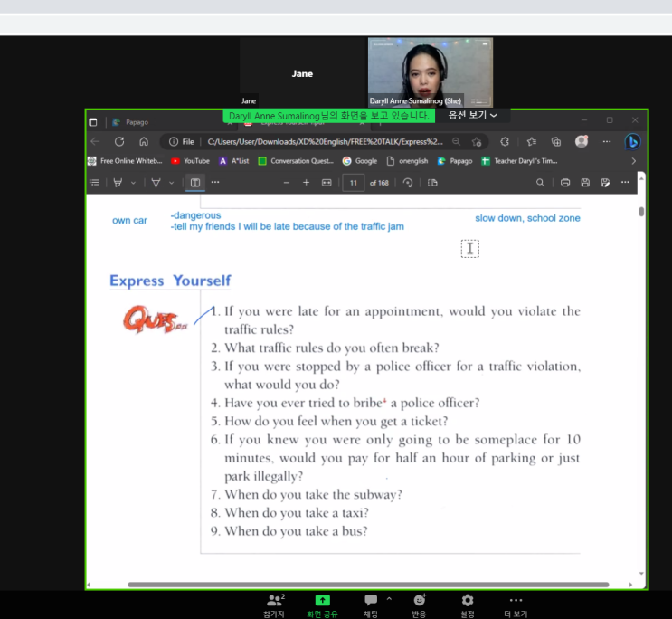
Task: Search within the PDF magnifier icon
Action: tap(540, 183)
